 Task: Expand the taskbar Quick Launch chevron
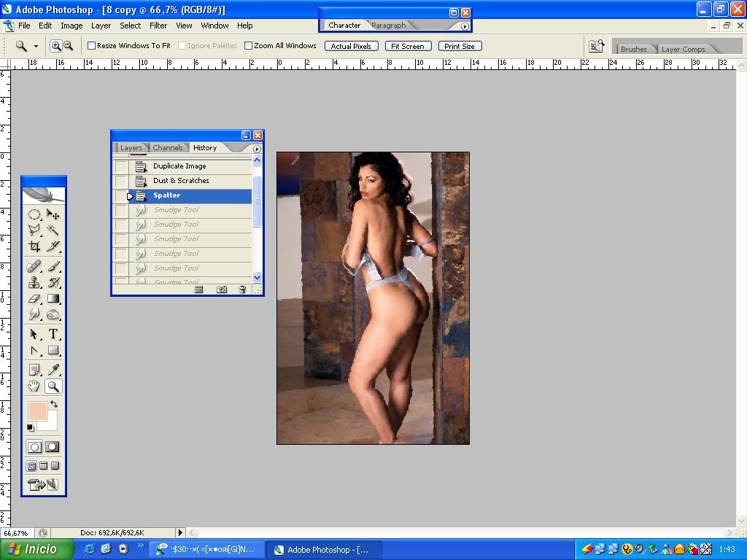point(140,545)
